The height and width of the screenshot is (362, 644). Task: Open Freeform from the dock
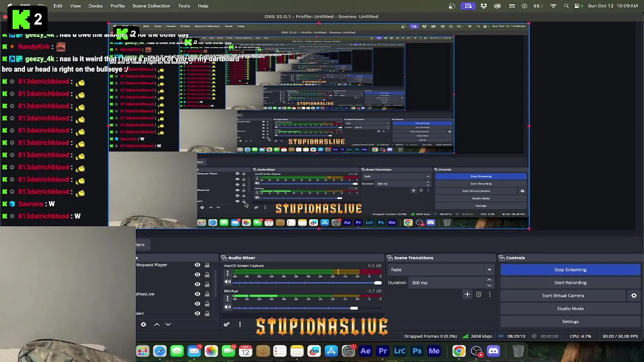[x=314, y=351]
